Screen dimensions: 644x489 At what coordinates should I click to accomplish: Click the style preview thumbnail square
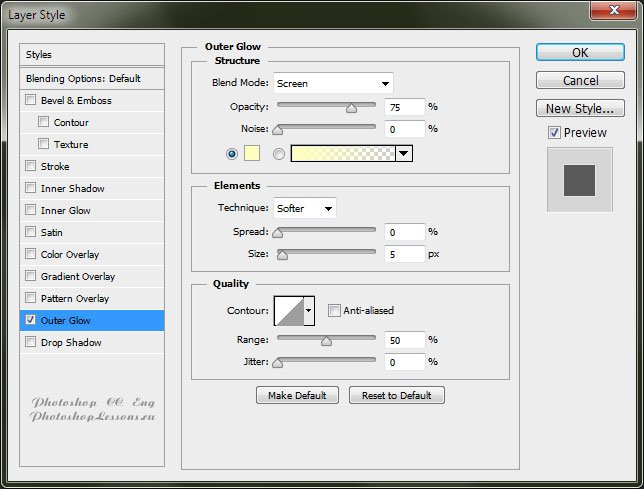click(x=579, y=180)
